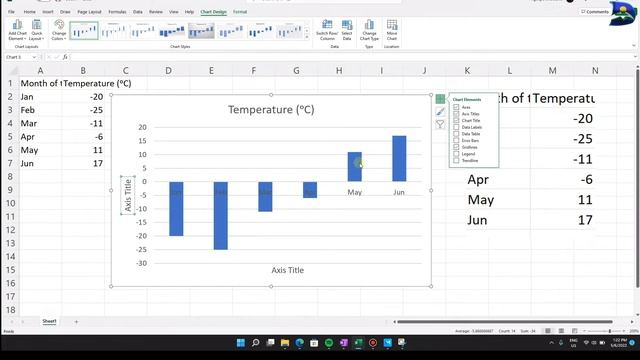Select the fourth dark-bar chart style thumbnail

[172, 31]
